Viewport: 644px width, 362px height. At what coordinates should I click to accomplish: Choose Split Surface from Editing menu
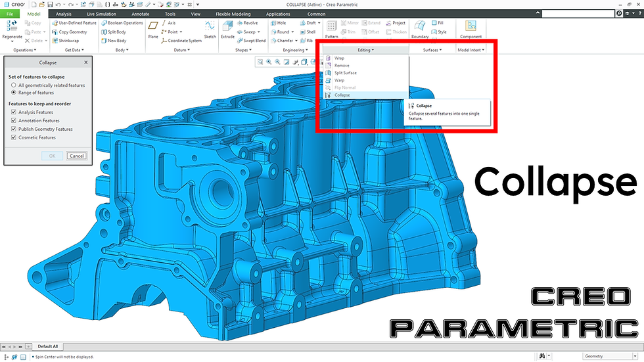click(365, 73)
